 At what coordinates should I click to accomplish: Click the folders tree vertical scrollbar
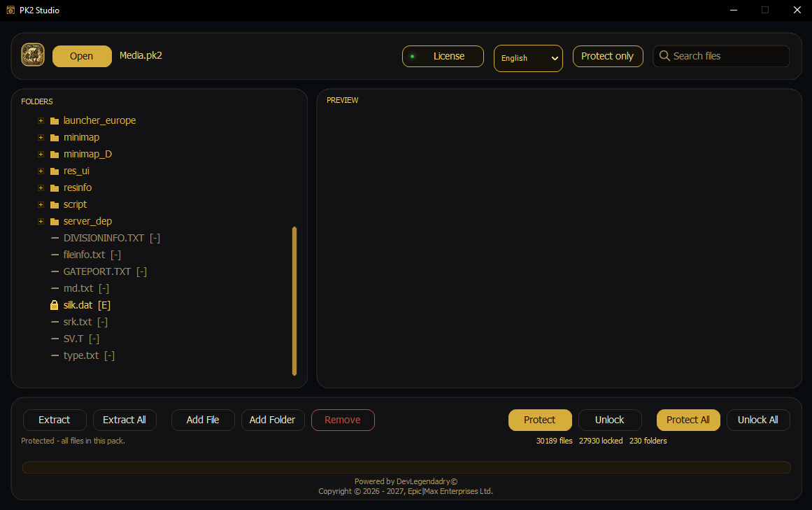pyautogui.click(x=294, y=301)
